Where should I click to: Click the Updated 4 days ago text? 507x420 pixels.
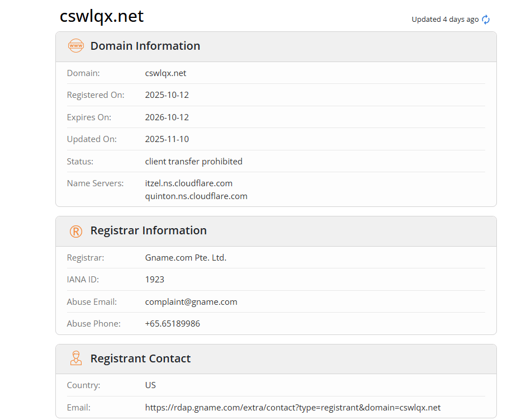pyautogui.click(x=445, y=20)
